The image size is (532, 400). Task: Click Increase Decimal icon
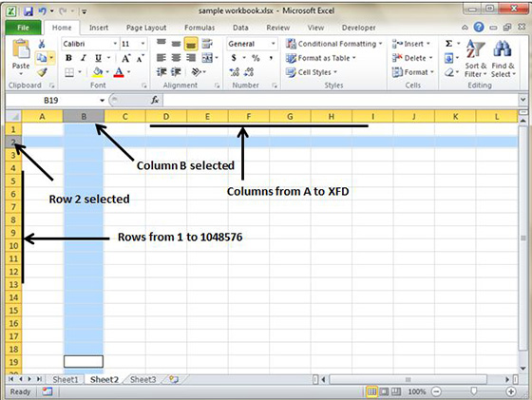click(x=235, y=72)
